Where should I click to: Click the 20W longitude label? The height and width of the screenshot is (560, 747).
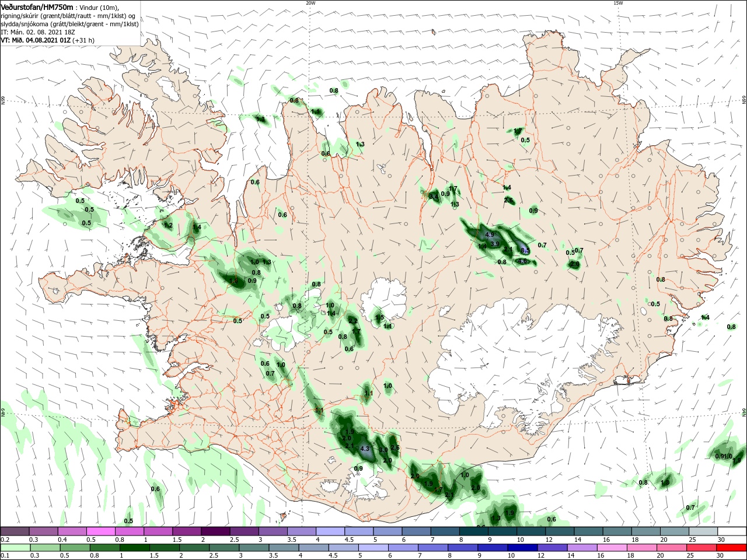[x=310, y=3]
